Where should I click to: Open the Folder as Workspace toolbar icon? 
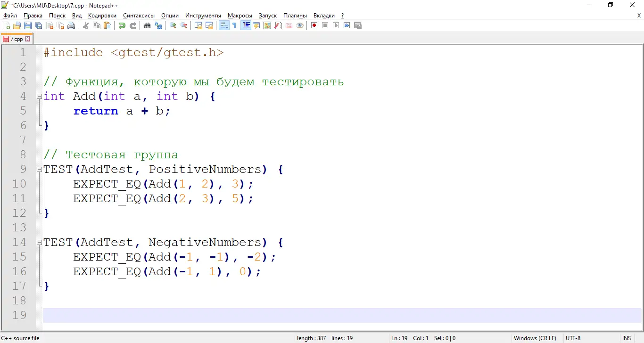(289, 25)
